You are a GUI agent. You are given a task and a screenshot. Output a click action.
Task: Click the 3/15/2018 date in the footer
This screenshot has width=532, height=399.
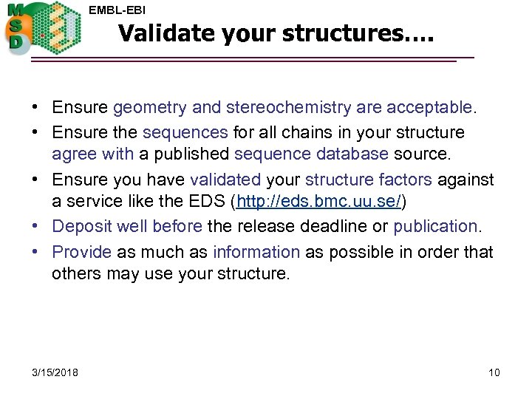[56, 372]
